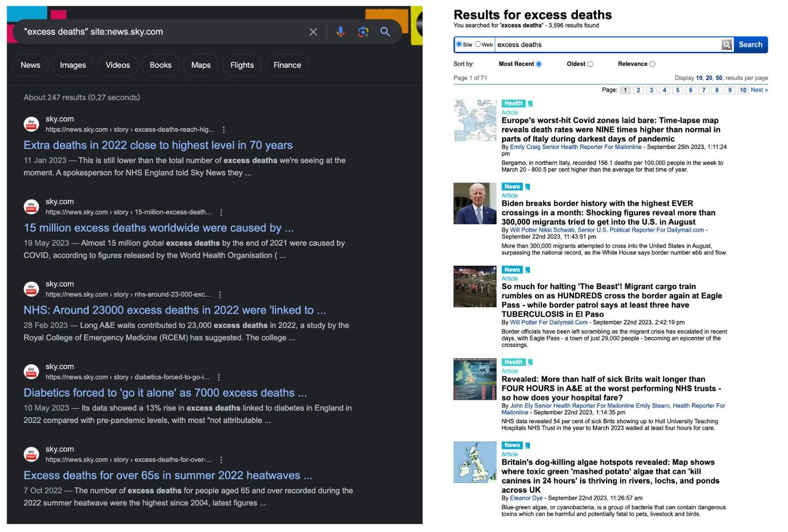Click Sky favicon beside the 'Diabetics forced' result
The height and width of the screenshot is (532, 788).
[x=31, y=371]
